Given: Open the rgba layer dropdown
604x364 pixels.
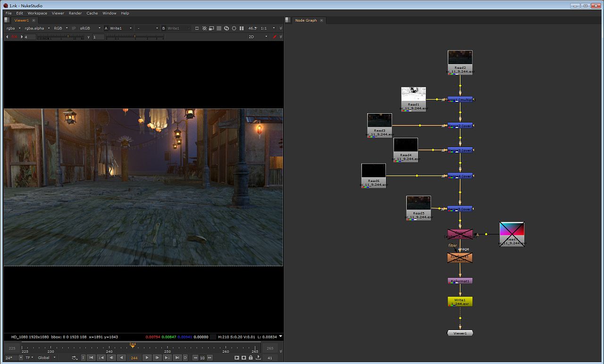Looking at the screenshot, I should click(14, 28).
